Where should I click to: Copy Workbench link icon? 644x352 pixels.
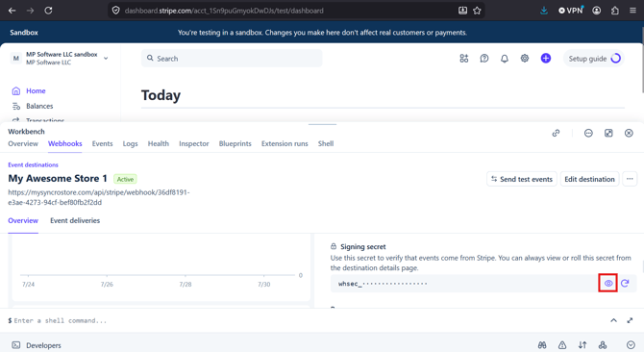556,133
